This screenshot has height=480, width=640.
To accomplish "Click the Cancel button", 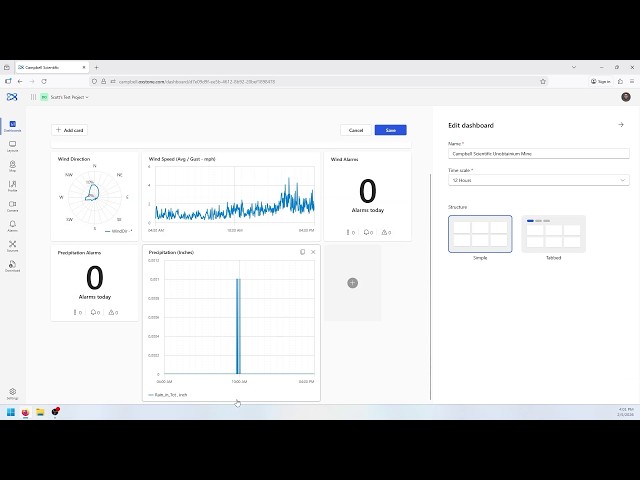I will (x=356, y=130).
